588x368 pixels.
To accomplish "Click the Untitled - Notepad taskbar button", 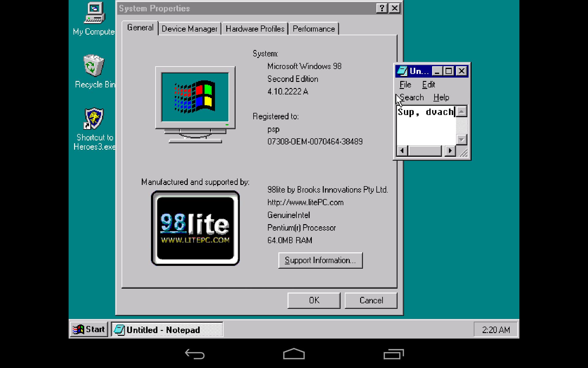I will [167, 330].
